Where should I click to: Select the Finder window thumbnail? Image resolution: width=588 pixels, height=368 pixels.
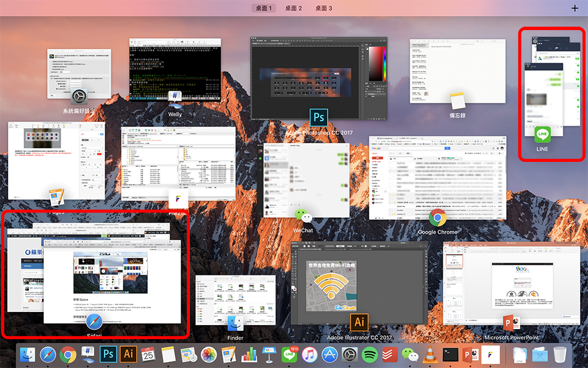(236, 300)
